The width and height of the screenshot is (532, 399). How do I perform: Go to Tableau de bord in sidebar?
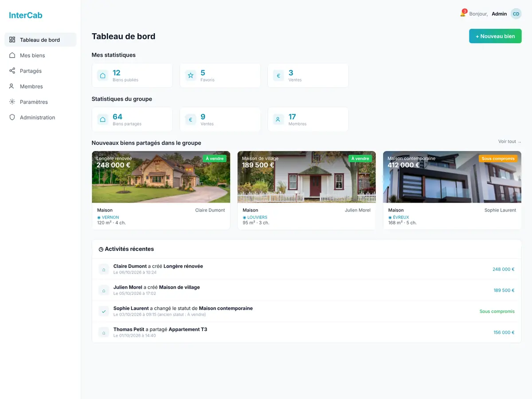[40, 40]
